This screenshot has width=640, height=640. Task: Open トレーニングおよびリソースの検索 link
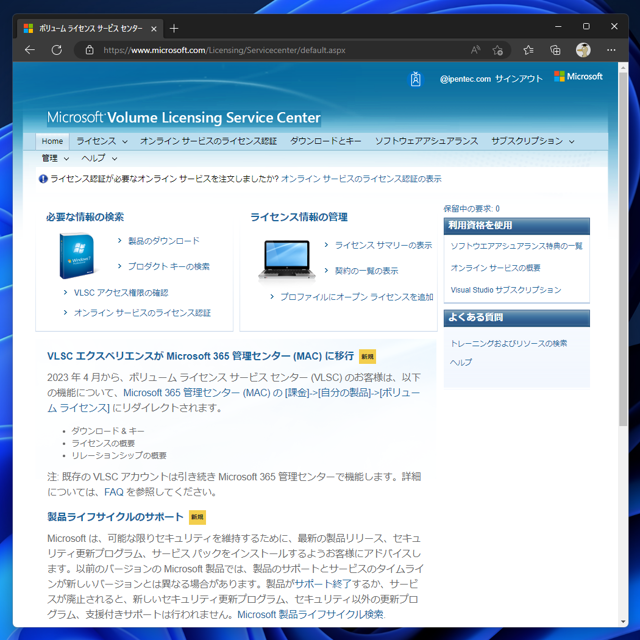(x=509, y=344)
